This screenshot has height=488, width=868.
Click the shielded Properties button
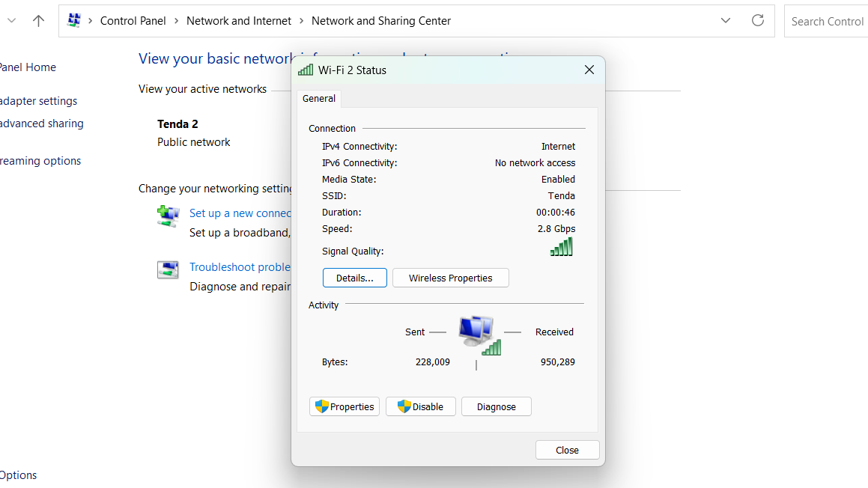tap(345, 406)
